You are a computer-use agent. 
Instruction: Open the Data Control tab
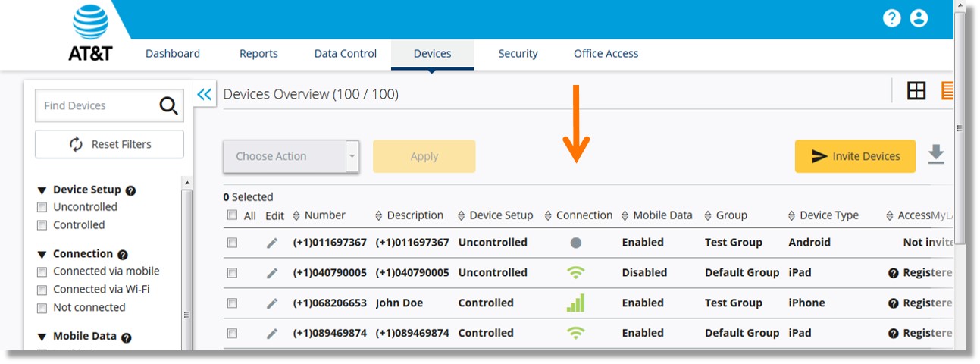click(346, 54)
